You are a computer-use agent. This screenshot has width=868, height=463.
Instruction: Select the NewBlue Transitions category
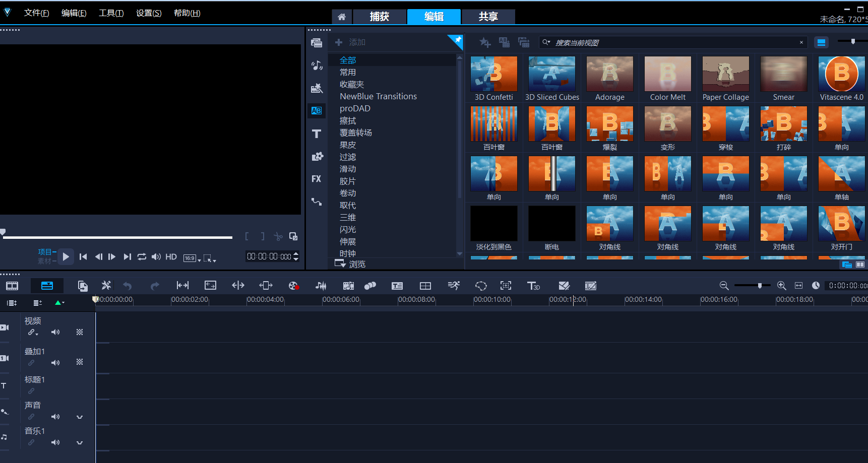[378, 96]
